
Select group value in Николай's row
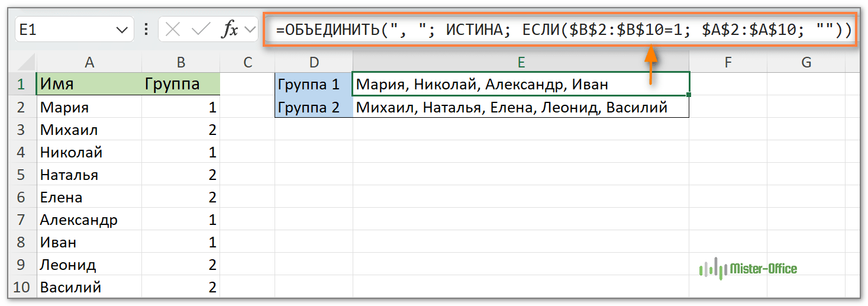(x=181, y=152)
